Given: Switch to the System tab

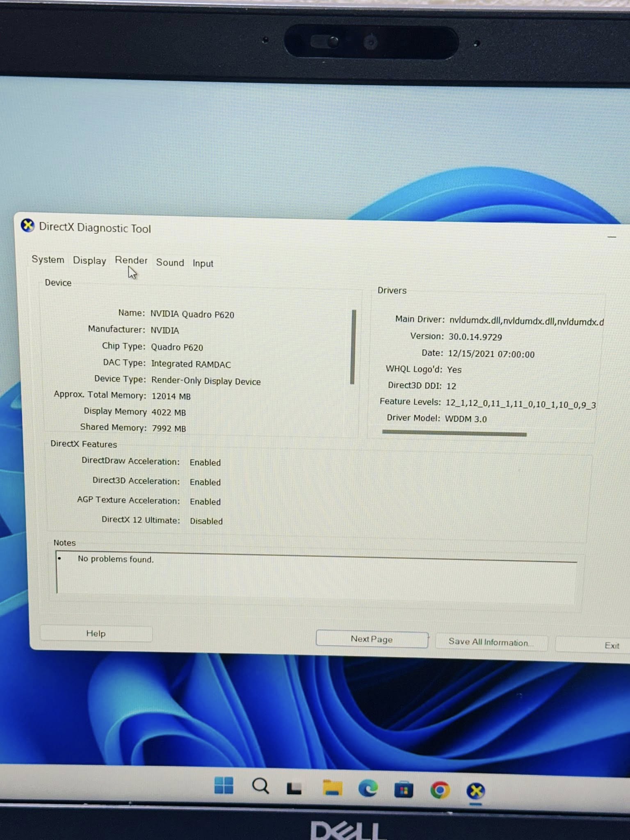Looking at the screenshot, I should click(x=48, y=260).
